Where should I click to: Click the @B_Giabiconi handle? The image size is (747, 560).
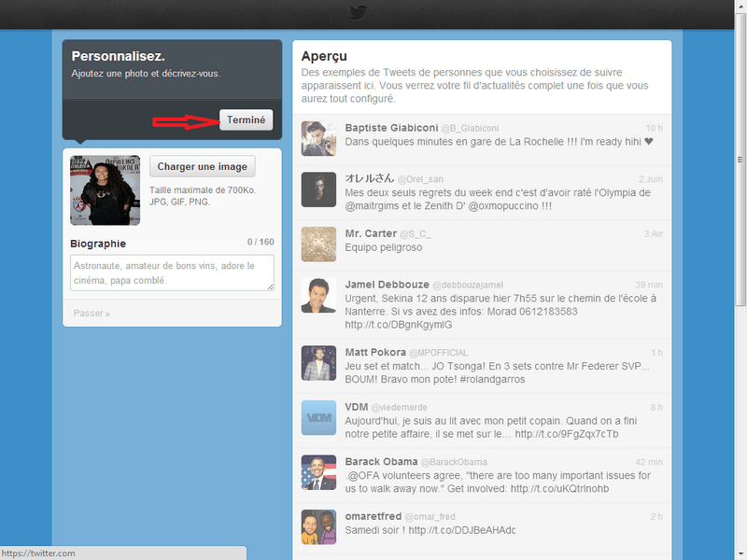(x=471, y=128)
